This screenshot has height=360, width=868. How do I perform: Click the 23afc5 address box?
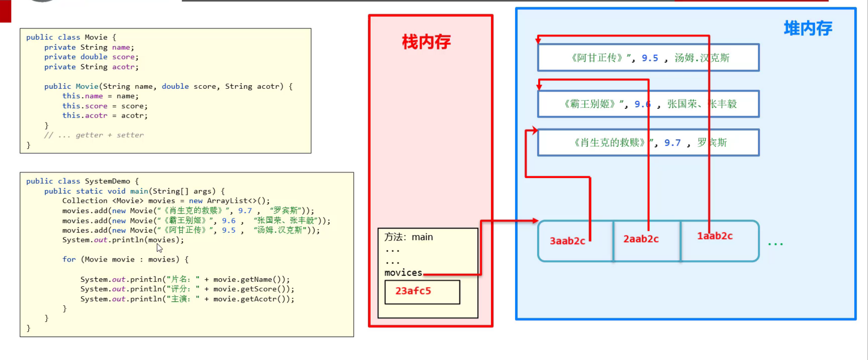tap(422, 292)
